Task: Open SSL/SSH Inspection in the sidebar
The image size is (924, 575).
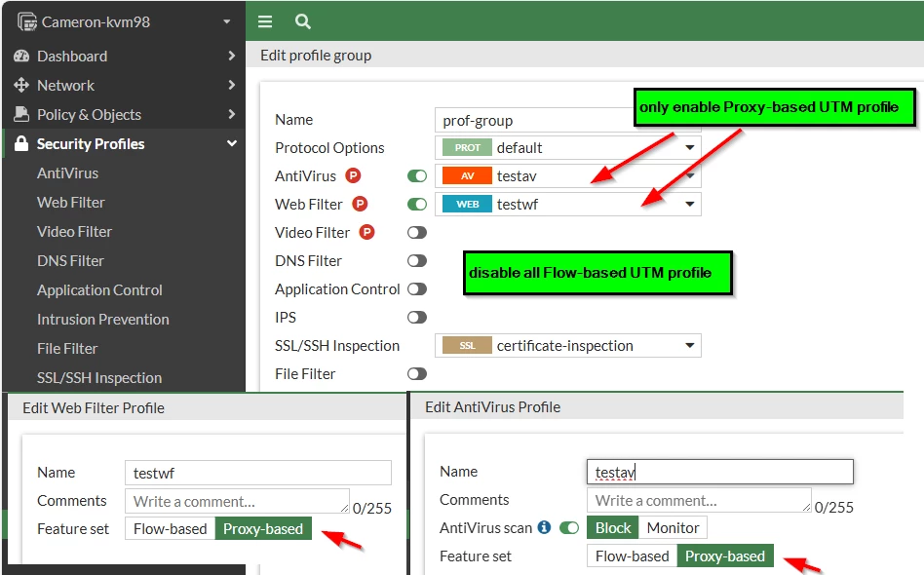Action: (x=99, y=377)
